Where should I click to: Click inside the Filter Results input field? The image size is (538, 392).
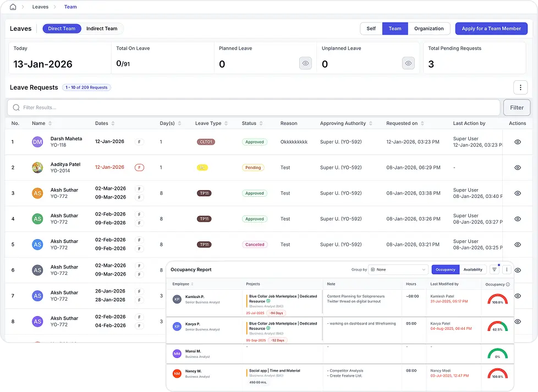click(165, 107)
